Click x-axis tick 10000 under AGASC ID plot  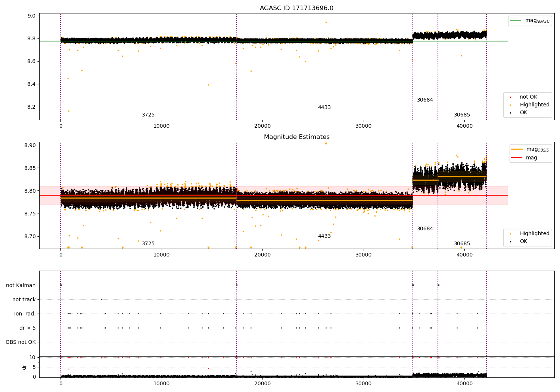pos(161,126)
